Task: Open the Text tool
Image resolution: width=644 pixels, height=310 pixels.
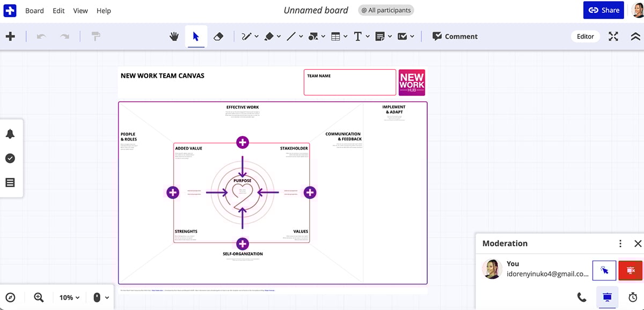Action: coord(358,36)
